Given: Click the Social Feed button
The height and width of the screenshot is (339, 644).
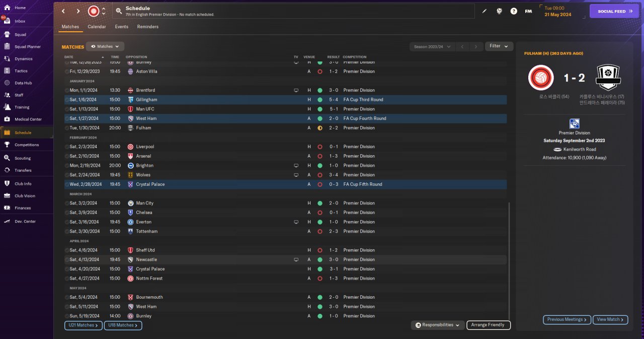Looking at the screenshot, I should (x=614, y=11).
